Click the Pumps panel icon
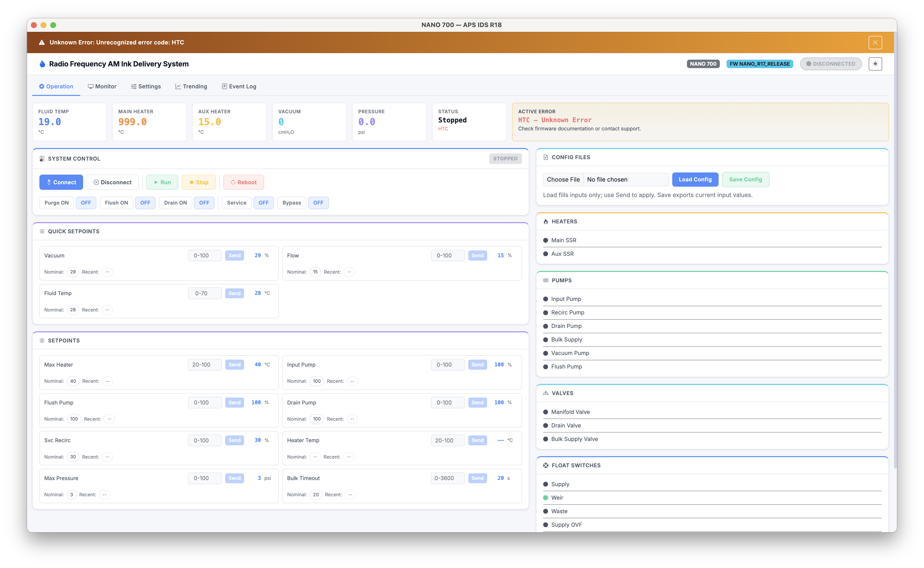 click(546, 280)
